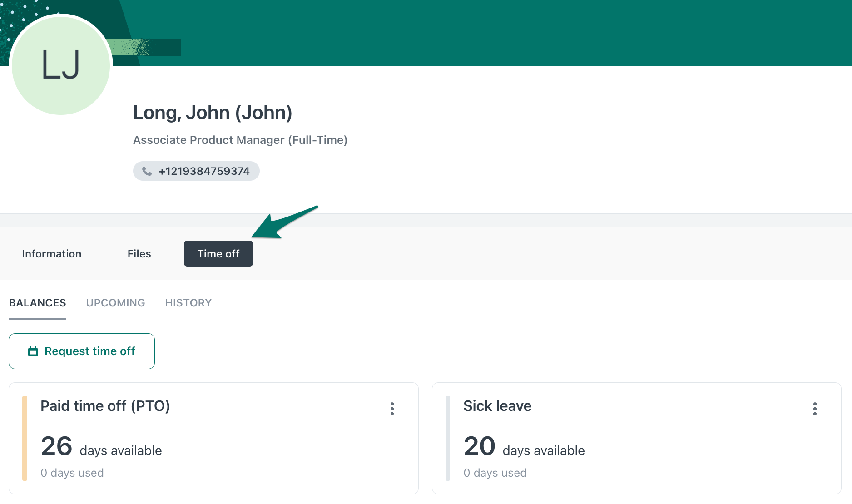The width and height of the screenshot is (852, 504).
Task: Show the HISTORY sub-tab
Action: 188,303
